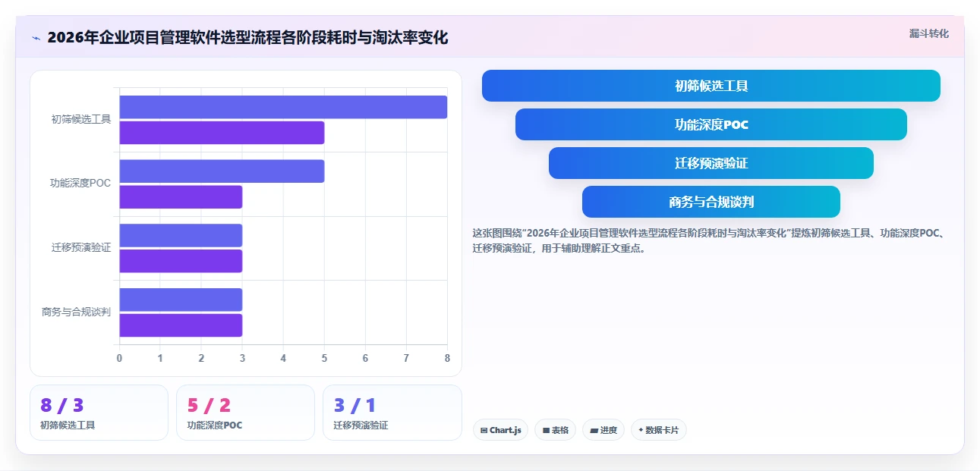Click the upper bar of 商务与合规谈判
Image resolution: width=980 pixels, height=471 pixels.
pos(181,300)
